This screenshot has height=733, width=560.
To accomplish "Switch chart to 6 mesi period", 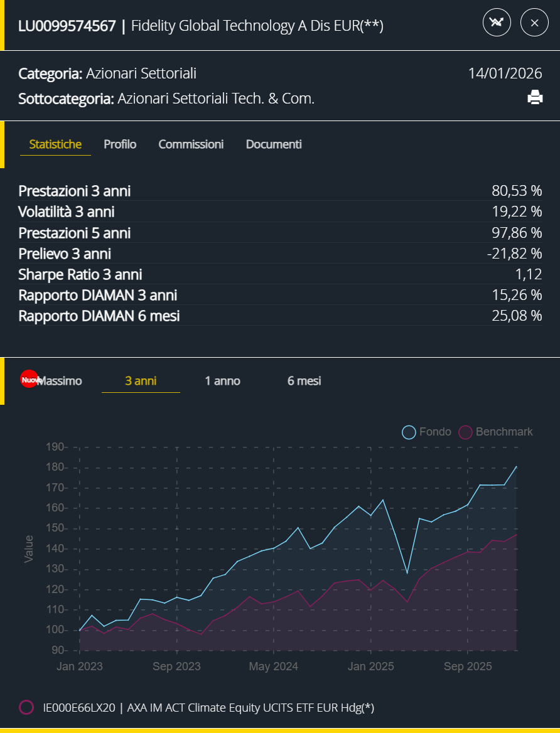I will [x=304, y=381].
